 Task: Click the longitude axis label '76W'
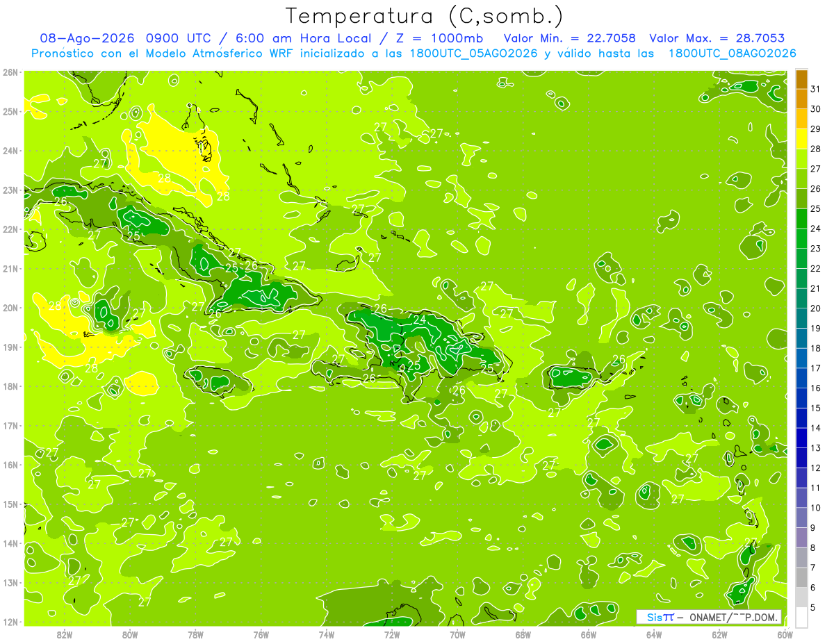coord(261,634)
